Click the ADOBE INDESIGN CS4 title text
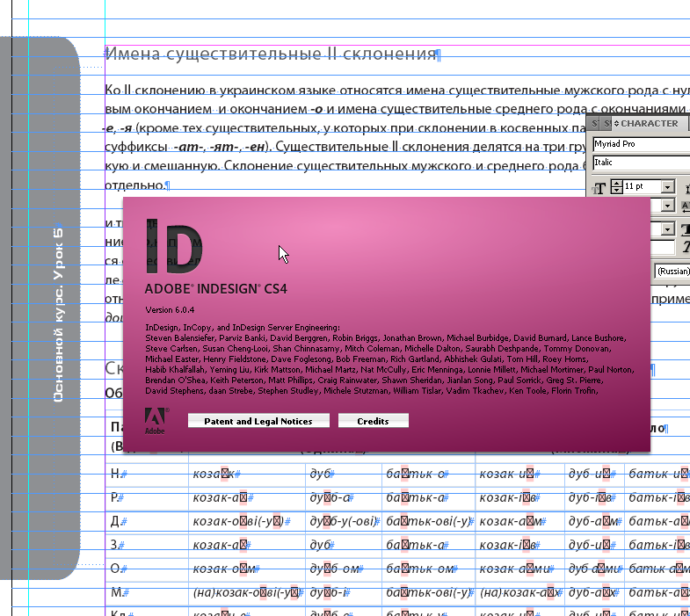Viewport: 690px width, 616px height. pos(215,288)
